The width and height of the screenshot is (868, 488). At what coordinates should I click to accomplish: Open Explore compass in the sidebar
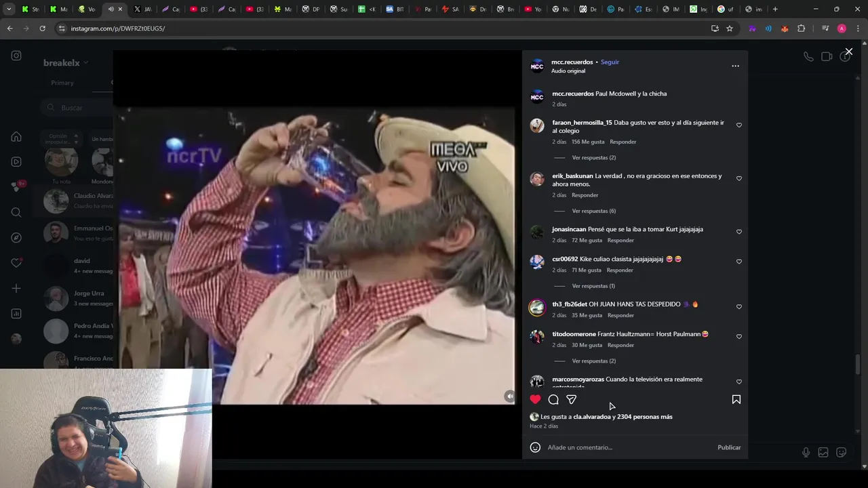tap(16, 238)
